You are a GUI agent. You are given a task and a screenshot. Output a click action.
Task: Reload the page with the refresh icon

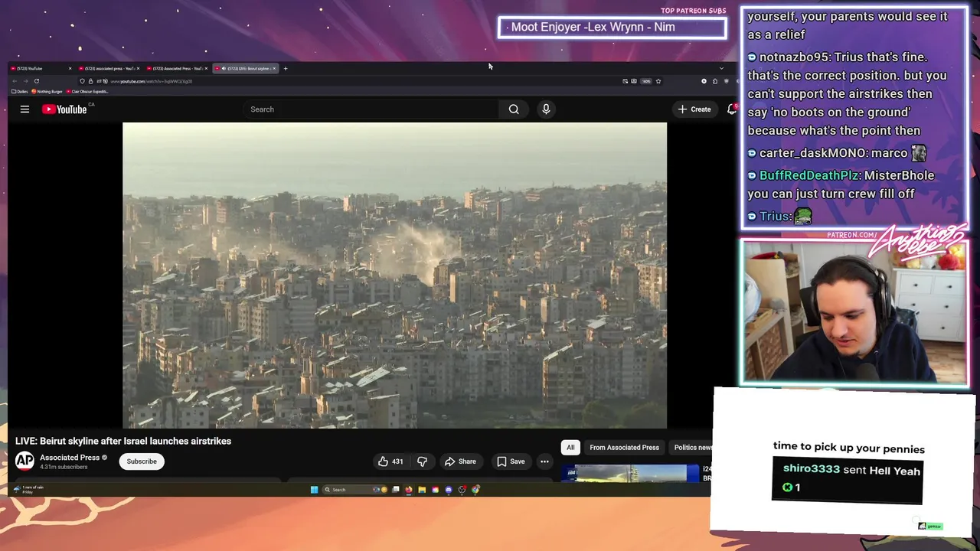[x=36, y=81]
